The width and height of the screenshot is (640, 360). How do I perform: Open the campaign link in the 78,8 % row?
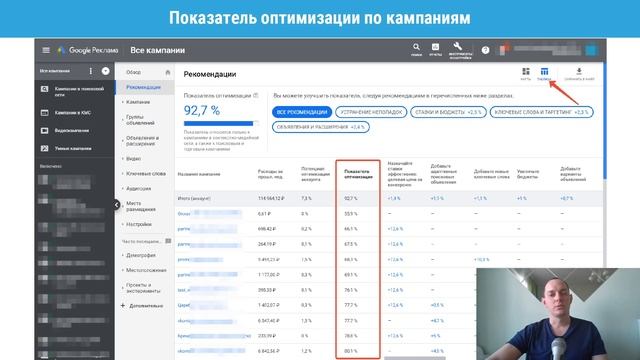click(x=214, y=336)
